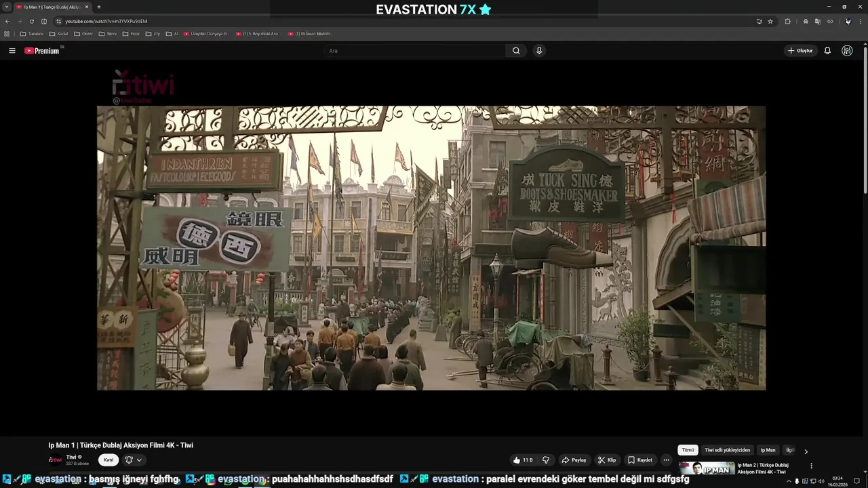Open options menu for Ip Man 2 suggestion
This screenshot has width=868, height=488.
(x=811, y=466)
